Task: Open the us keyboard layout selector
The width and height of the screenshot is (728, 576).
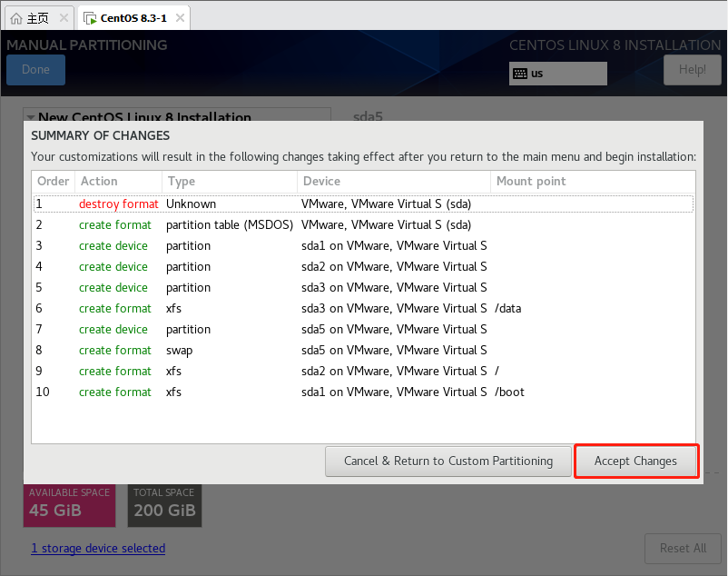Action: point(558,74)
